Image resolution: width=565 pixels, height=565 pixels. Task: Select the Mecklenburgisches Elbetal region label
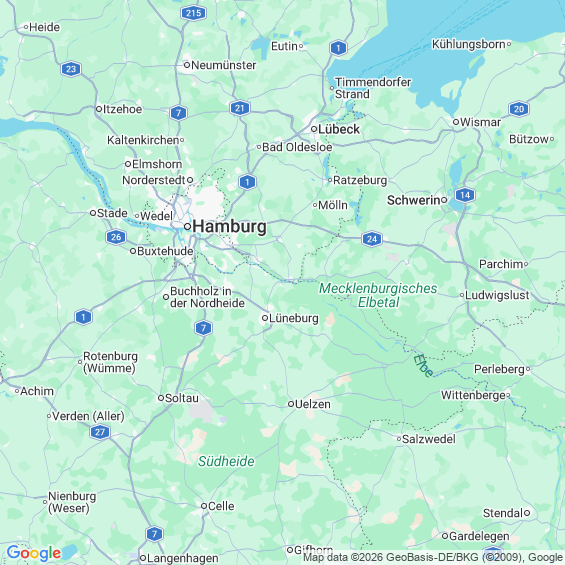coord(378,295)
